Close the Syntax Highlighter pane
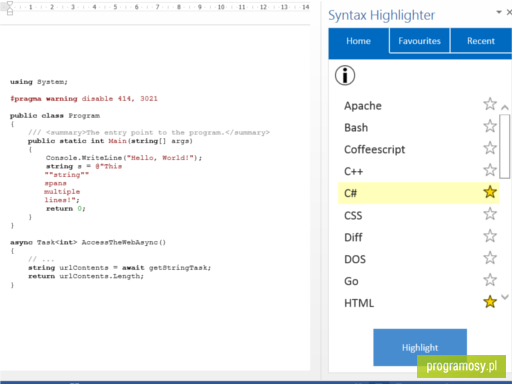This screenshot has height=384, width=512. 509,12
